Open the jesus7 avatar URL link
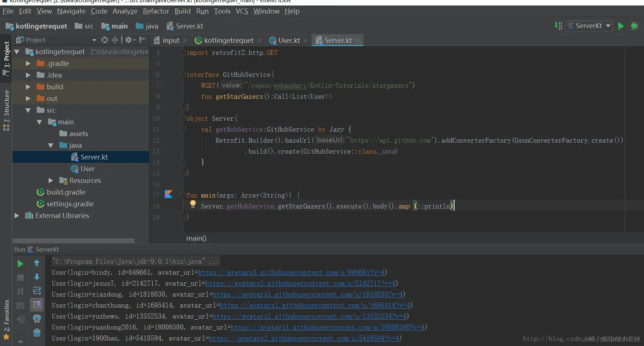Viewport: 644px width, 346px height. point(300,283)
